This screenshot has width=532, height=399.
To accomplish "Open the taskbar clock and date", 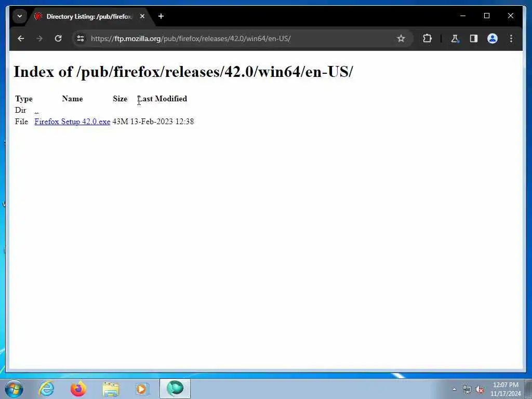I will pos(506,389).
